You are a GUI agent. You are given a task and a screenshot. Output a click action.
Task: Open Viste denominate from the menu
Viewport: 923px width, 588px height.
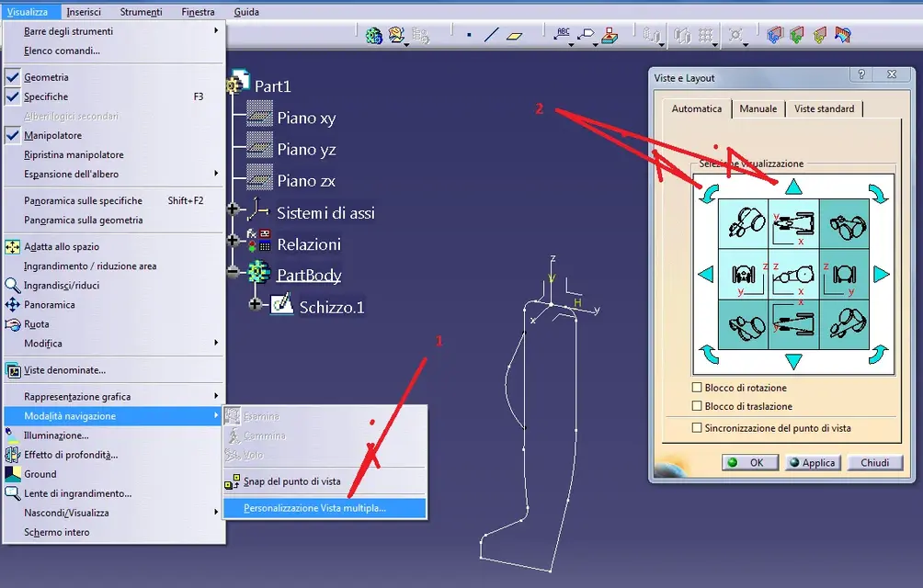(114, 370)
